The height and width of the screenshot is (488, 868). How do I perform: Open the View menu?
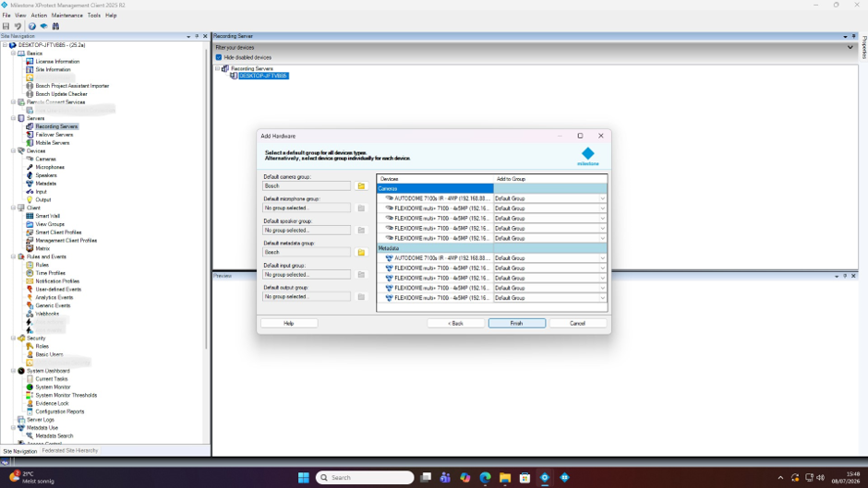tap(20, 16)
